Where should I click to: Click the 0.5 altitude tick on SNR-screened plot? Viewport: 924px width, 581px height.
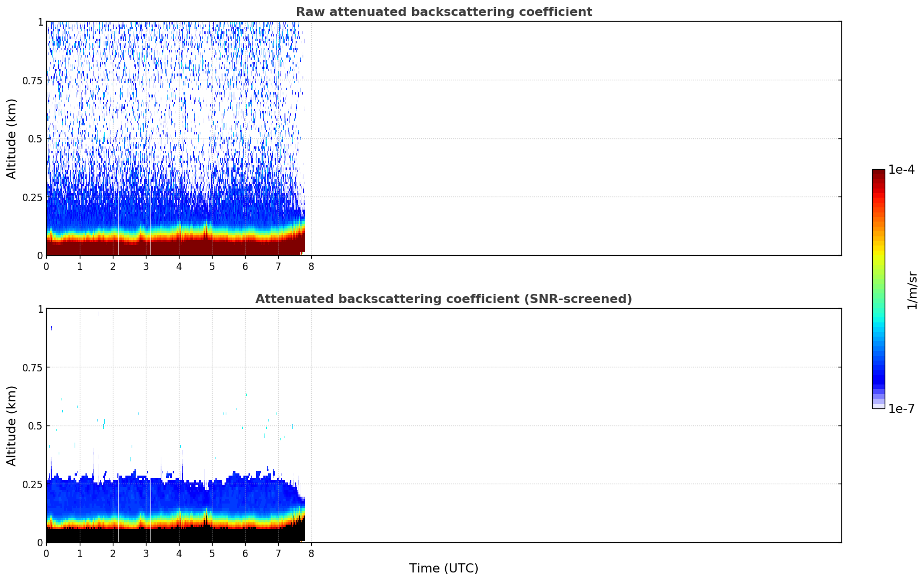(35, 426)
